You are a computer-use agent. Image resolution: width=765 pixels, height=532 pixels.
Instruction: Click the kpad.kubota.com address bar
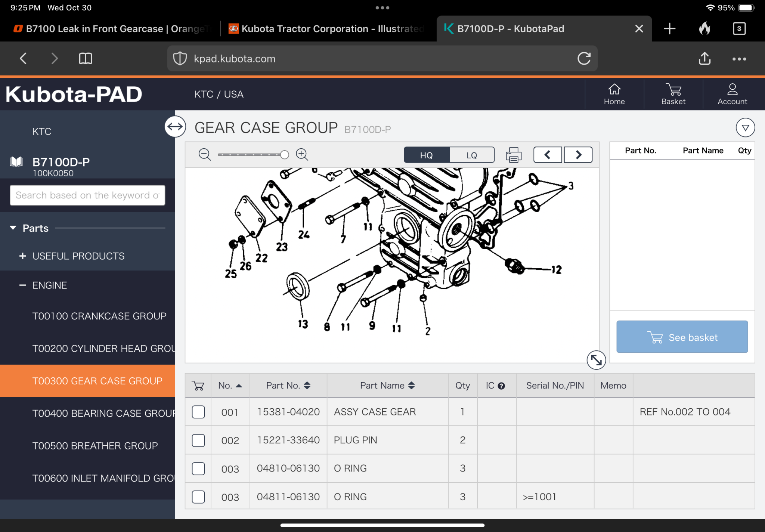pyautogui.click(x=382, y=59)
